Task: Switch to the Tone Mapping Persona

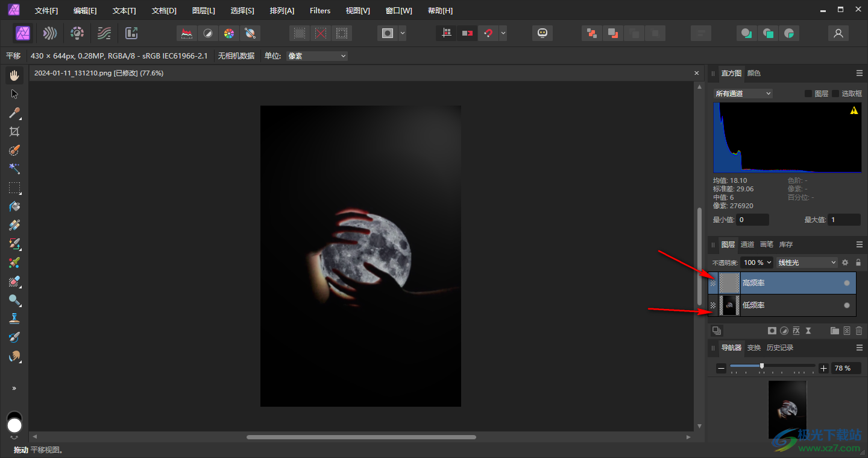Action: click(104, 33)
